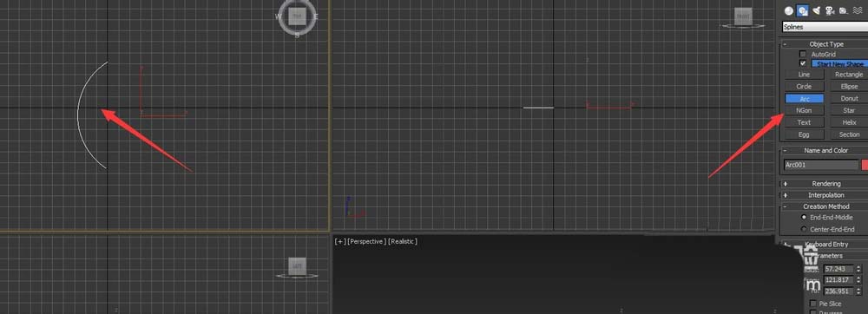
Task: Click the Arc shape button
Action: pos(805,98)
